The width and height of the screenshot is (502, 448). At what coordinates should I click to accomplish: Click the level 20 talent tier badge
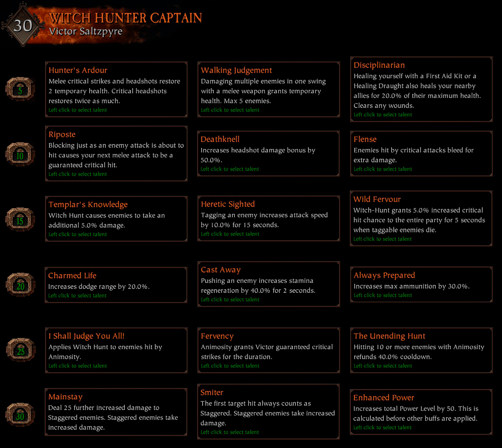tap(20, 285)
